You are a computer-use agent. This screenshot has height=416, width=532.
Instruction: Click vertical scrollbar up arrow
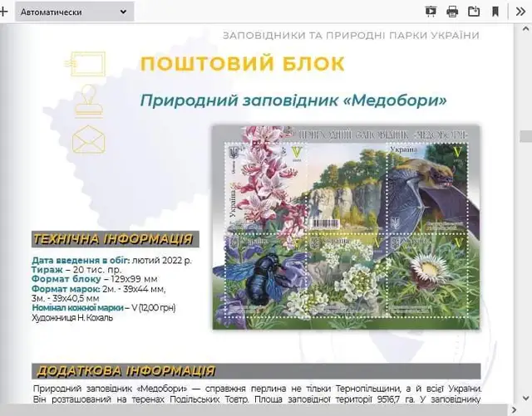[526, 29]
